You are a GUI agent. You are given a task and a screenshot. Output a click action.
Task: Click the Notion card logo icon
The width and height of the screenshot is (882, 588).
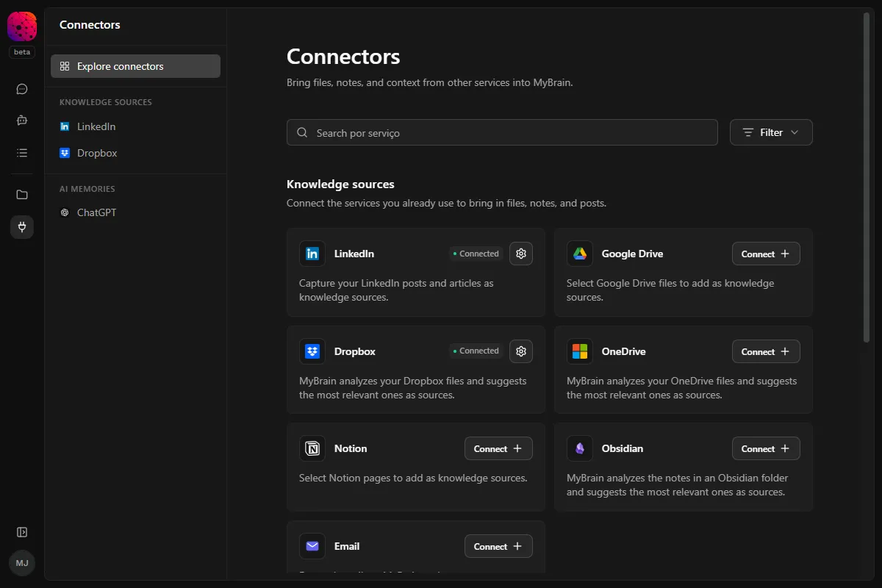tap(312, 448)
